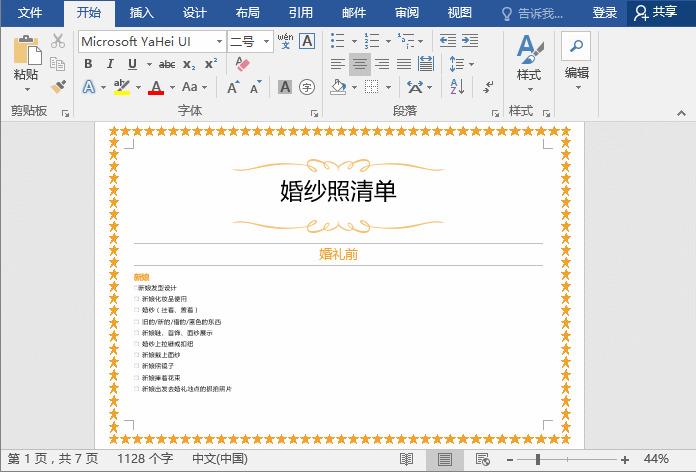Click the borders icon
The height and width of the screenshot is (472, 696).
pyautogui.click(x=372, y=87)
